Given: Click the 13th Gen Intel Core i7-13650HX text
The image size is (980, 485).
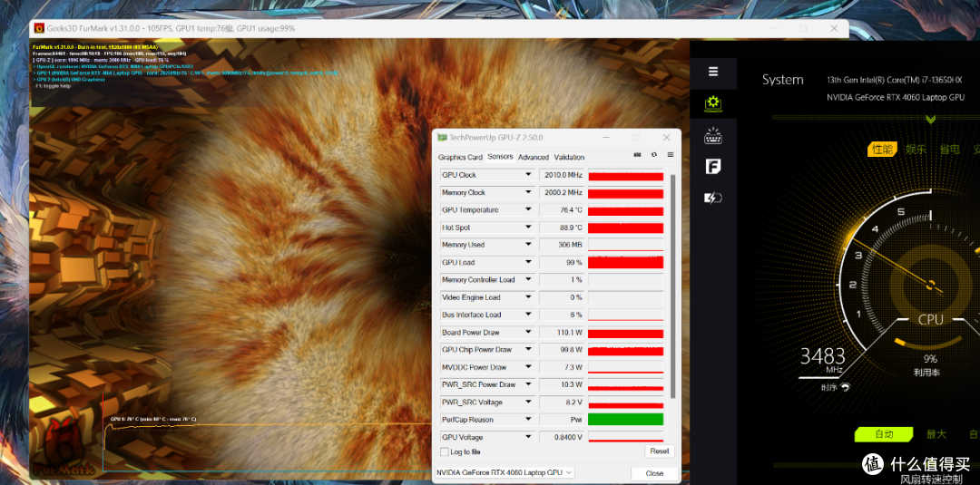Looking at the screenshot, I should tap(894, 80).
